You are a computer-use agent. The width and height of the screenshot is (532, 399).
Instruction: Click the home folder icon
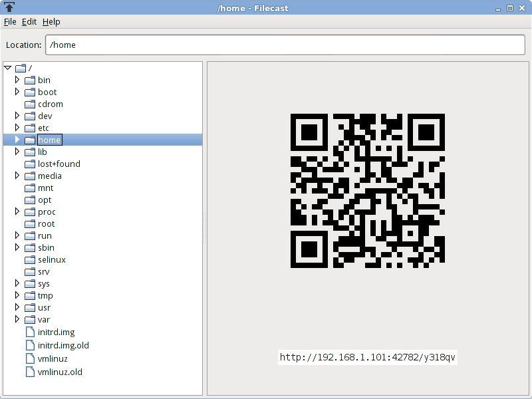[x=30, y=140]
